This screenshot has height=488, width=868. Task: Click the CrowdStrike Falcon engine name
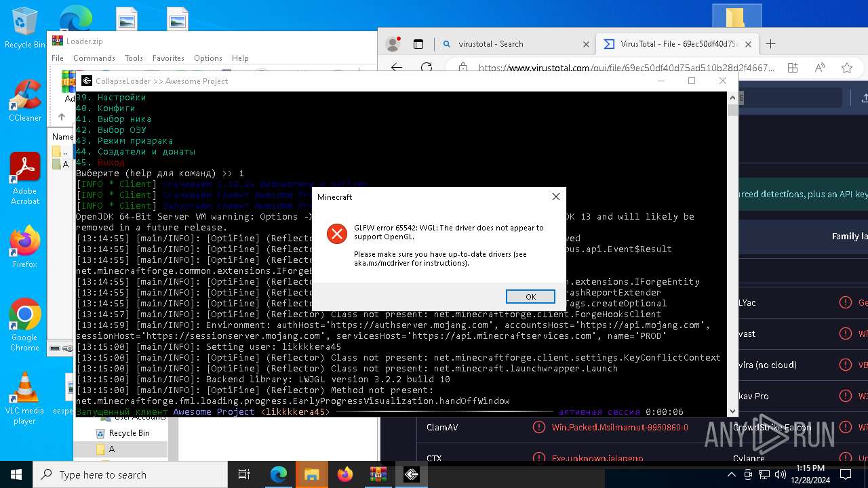(x=772, y=428)
